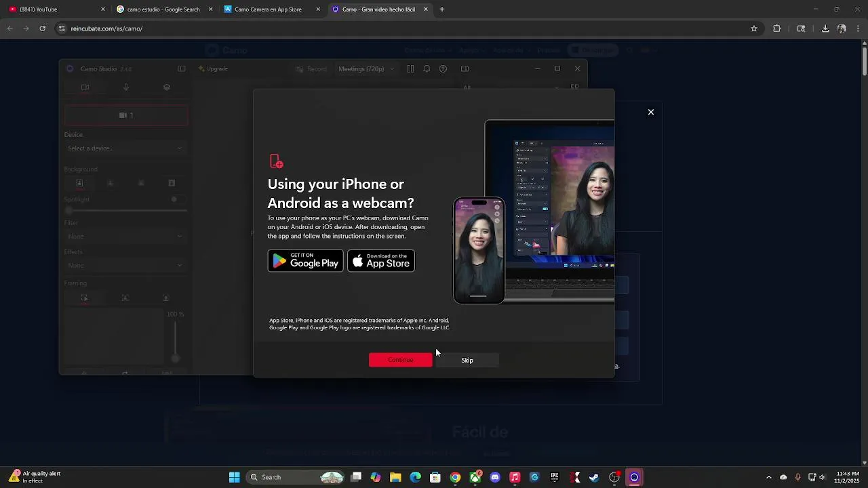The height and width of the screenshot is (488, 868).
Task: Open the Layers tab in Camo Studio
Action: (x=167, y=87)
